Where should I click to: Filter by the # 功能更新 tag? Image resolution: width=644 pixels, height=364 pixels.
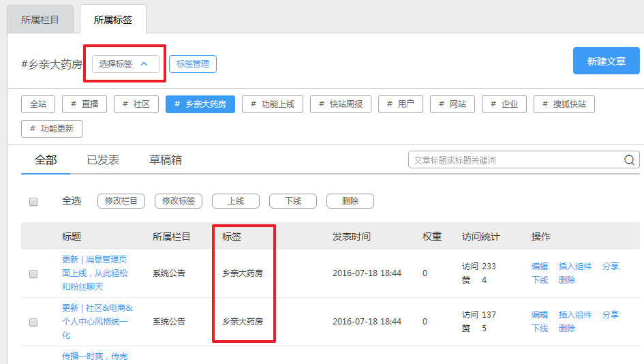click(x=52, y=129)
